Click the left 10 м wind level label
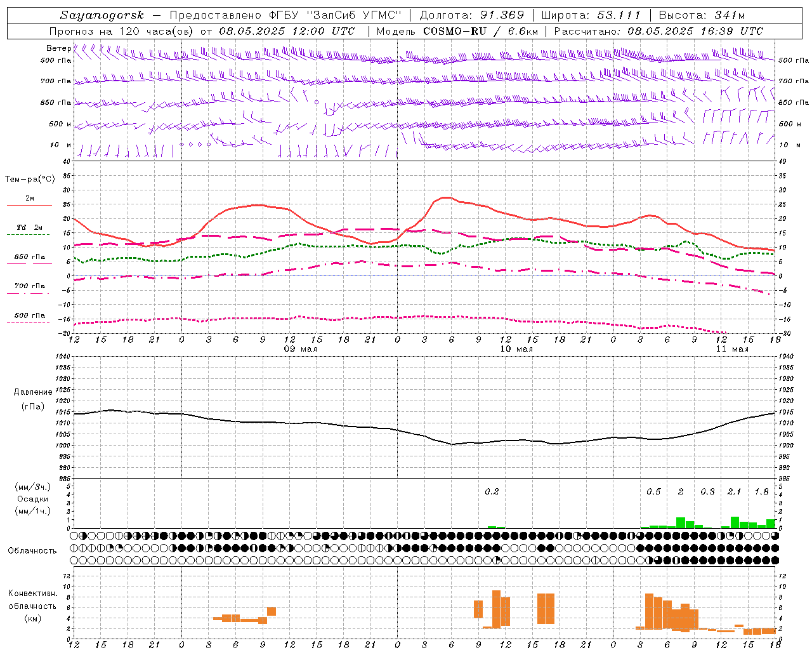The image size is (812, 650). coord(60,145)
